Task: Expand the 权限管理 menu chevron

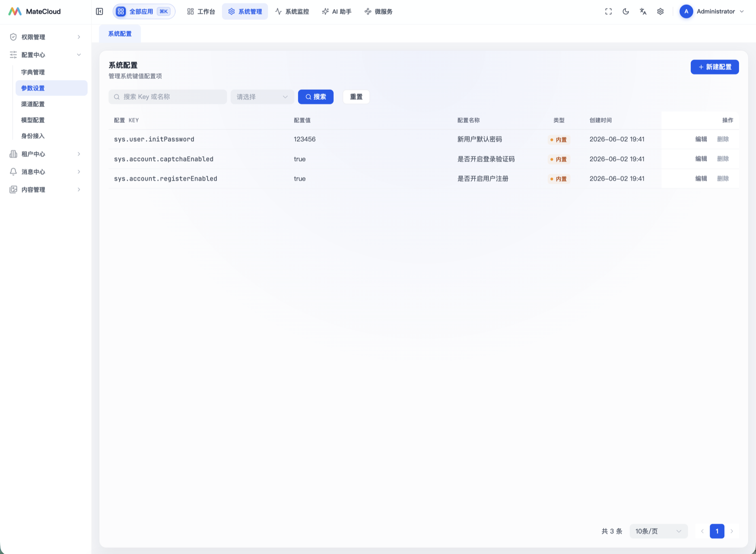Action: tap(79, 37)
